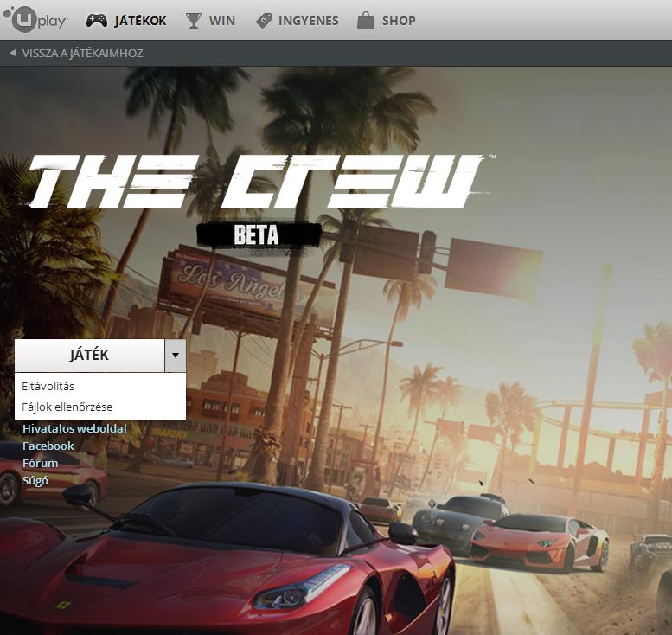Click the Uplay logo icon
672x635 pixels.
(x=35, y=20)
